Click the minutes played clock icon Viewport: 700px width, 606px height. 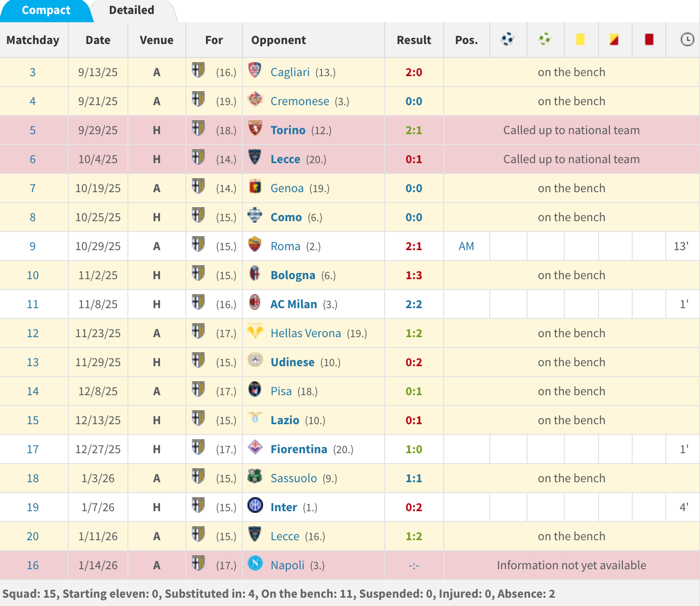click(x=687, y=39)
